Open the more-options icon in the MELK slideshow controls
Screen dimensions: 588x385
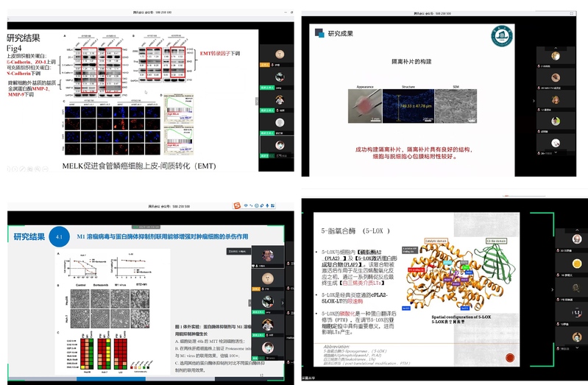[x=46, y=169]
